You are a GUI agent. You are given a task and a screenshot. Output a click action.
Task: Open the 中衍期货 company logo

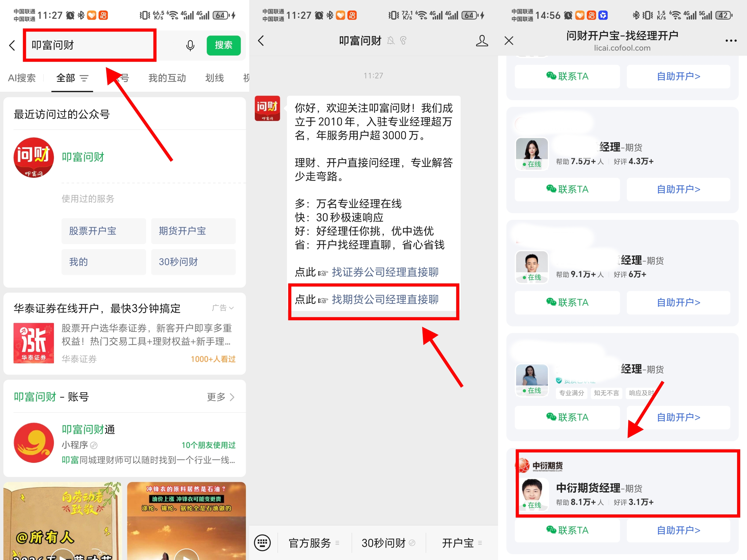[x=540, y=466]
